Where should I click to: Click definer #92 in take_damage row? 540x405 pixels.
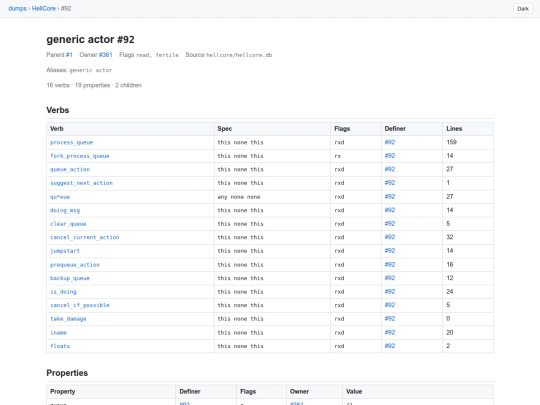point(390,319)
